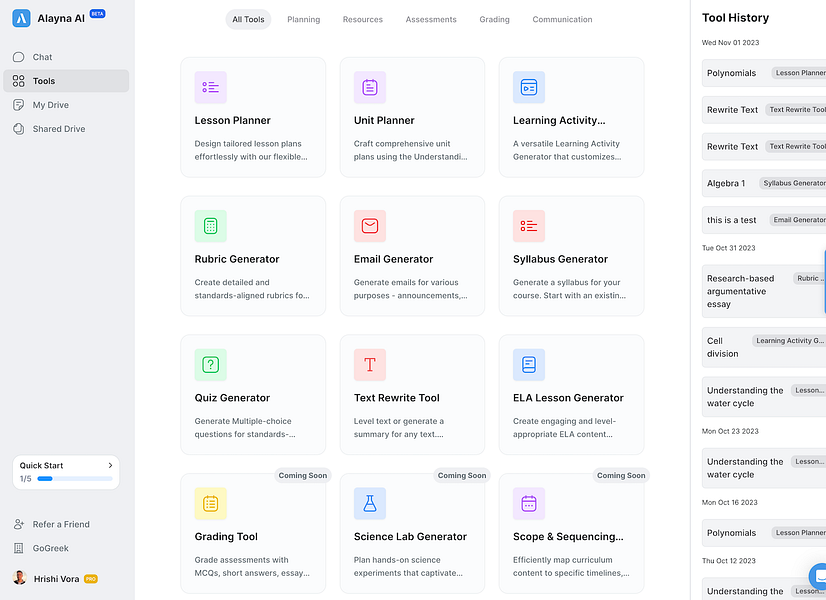Switch to the Grading tab
The width and height of the screenshot is (826, 600).
tap(494, 19)
